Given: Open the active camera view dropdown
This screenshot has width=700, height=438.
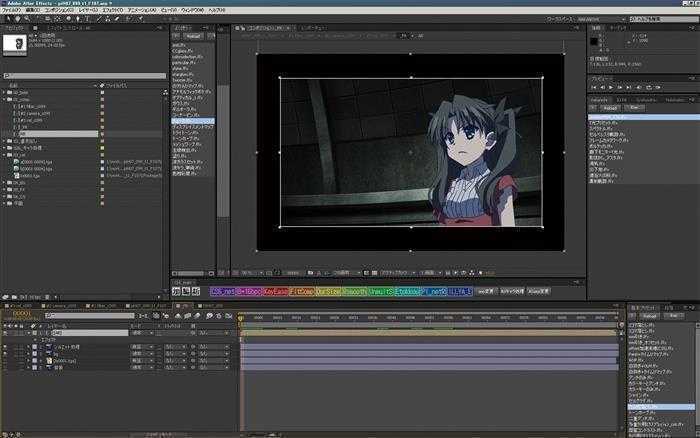Looking at the screenshot, I should tap(397, 273).
